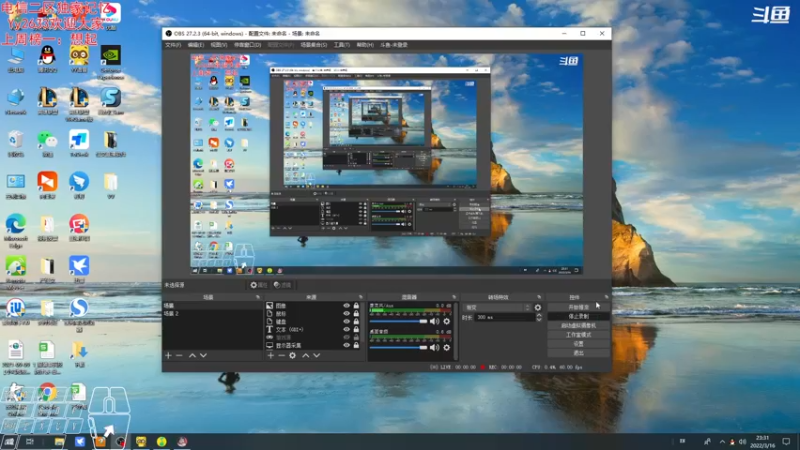Open Google Chrome desktop icon
Screen dimensions: 800x450
pyautogui.click(x=47, y=398)
